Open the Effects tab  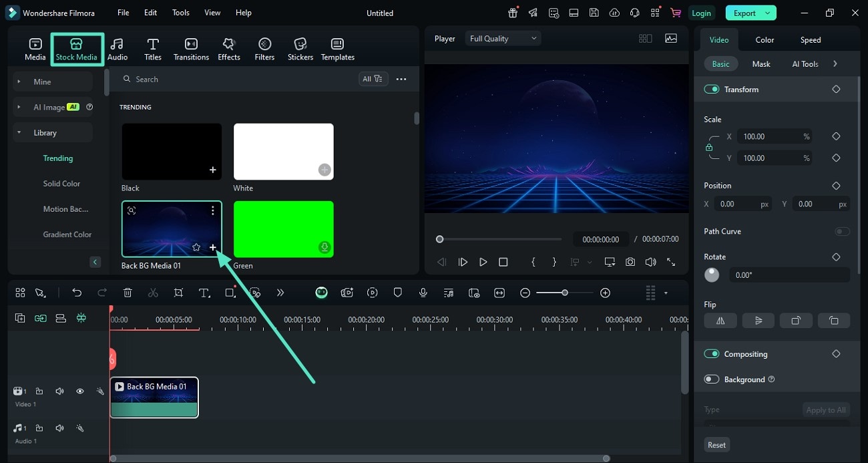pyautogui.click(x=229, y=49)
